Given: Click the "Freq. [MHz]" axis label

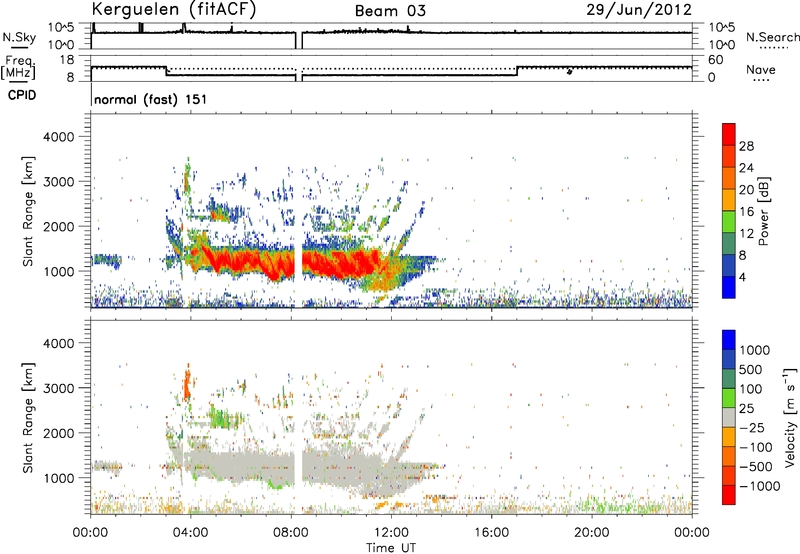Looking at the screenshot, I should [18, 67].
